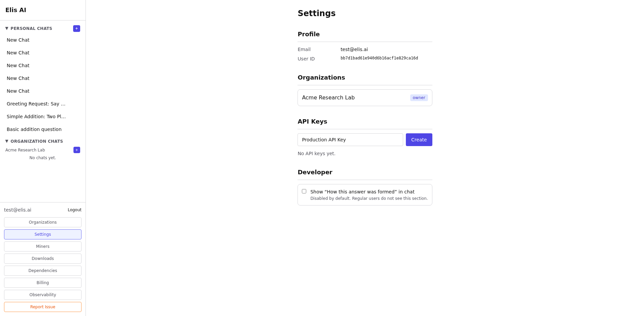
Task: Open the Billing page
Action: click(43, 282)
